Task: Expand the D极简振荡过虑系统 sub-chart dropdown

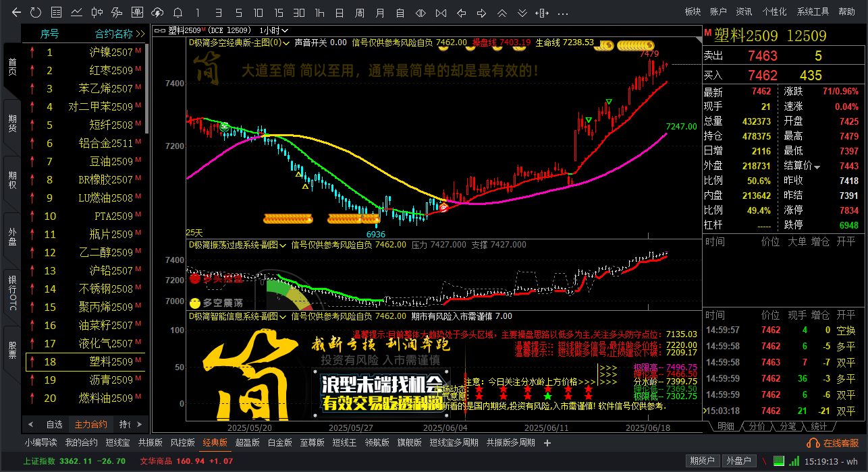Action: click(x=283, y=245)
